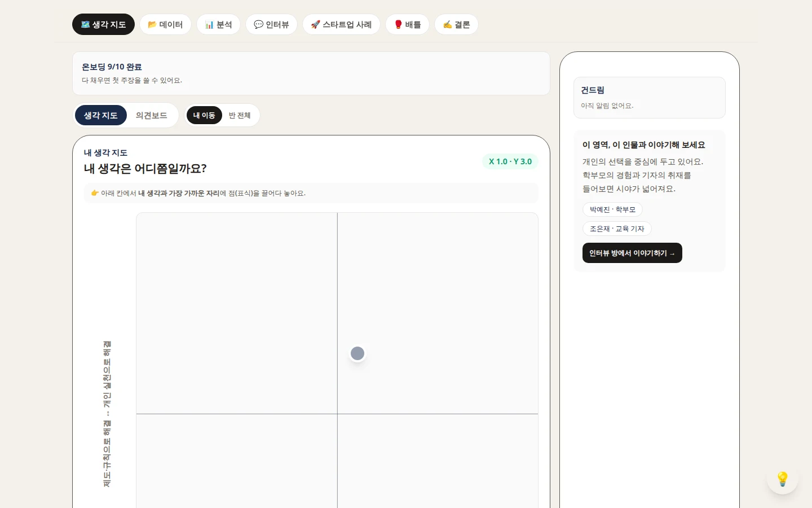The image size is (812, 508).
Task: Click the pointing-hand instruction hint text
Action: 198,193
